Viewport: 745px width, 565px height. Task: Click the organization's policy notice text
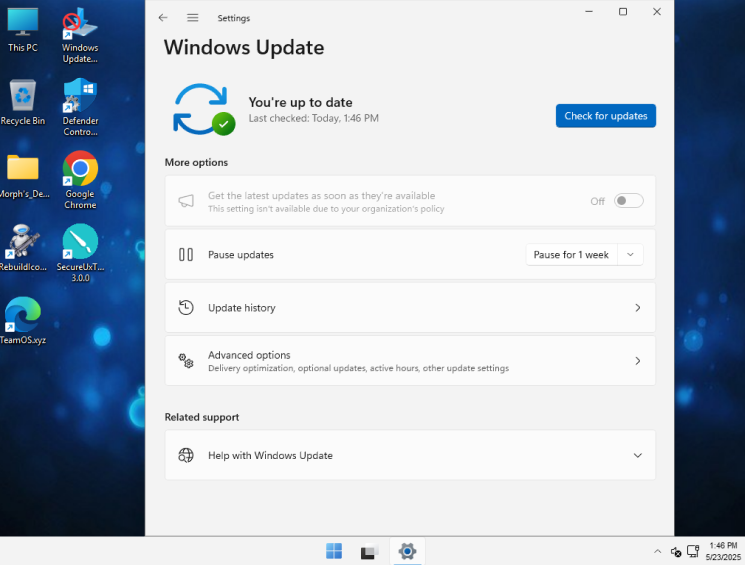click(x=326, y=209)
